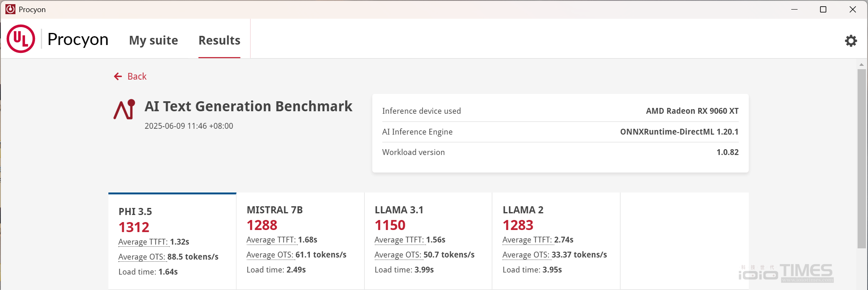The height and width of the screenshot is (290, 868).
Task: Click the Inference device used label
Action: tap(421, 111)
